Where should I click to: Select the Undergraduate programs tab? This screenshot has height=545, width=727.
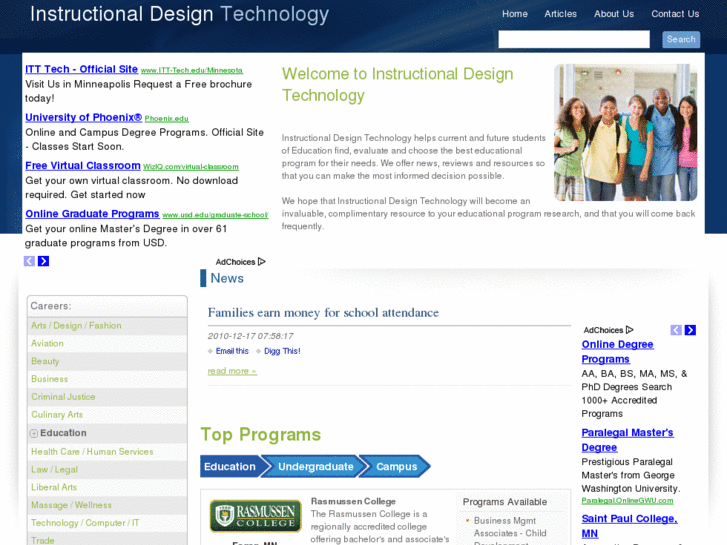[x=316, y=466]
